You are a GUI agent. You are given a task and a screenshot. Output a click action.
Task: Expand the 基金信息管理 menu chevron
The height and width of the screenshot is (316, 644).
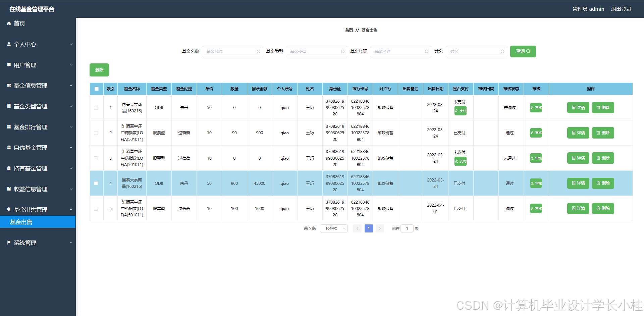(71, 85)
